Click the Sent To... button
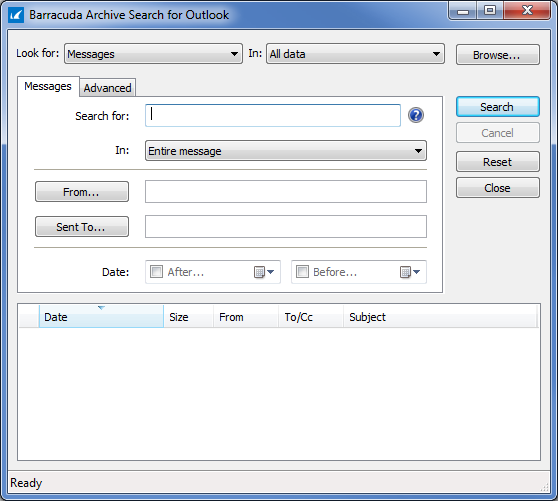Viewport: 558px width, 501px height. (x=82, y=227)
